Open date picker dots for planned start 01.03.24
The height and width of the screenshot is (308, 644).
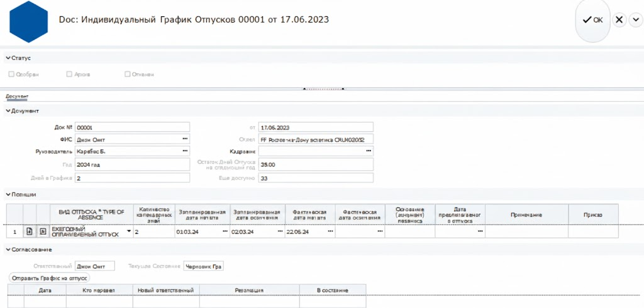pos(225,232)
